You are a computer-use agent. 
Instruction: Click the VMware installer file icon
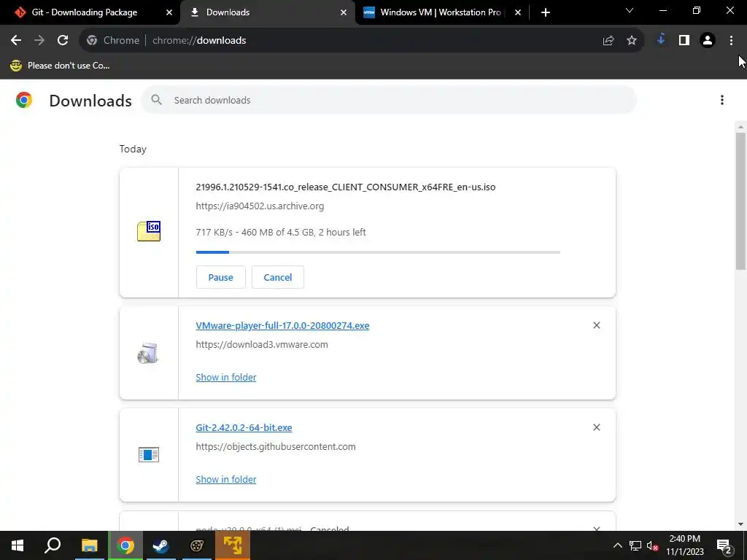point(147,354)
